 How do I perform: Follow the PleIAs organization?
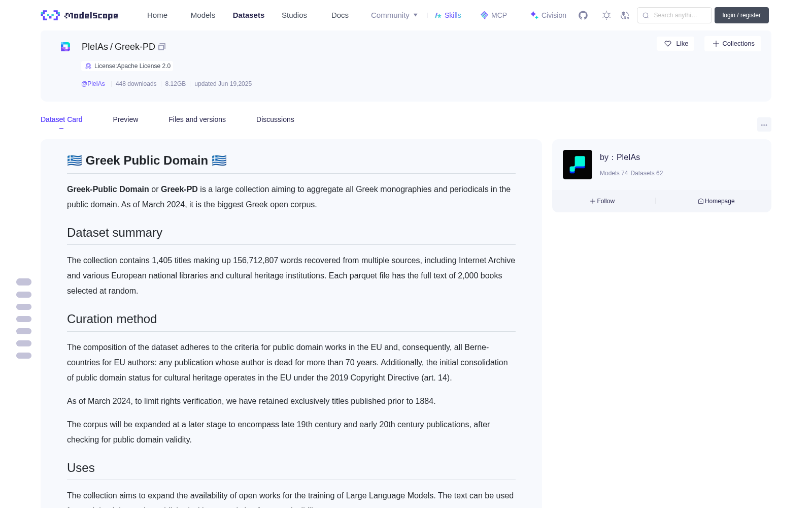[x=602, y=201]
